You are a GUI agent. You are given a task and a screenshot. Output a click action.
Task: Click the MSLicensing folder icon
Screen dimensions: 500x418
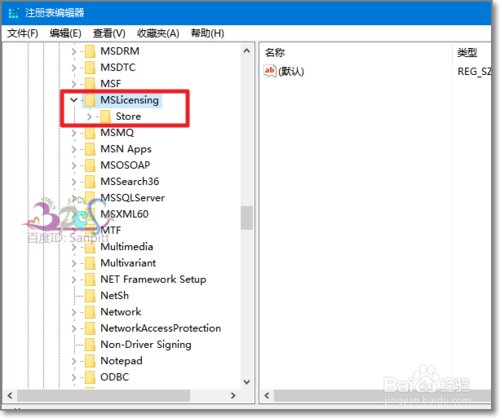click(90, 100)
